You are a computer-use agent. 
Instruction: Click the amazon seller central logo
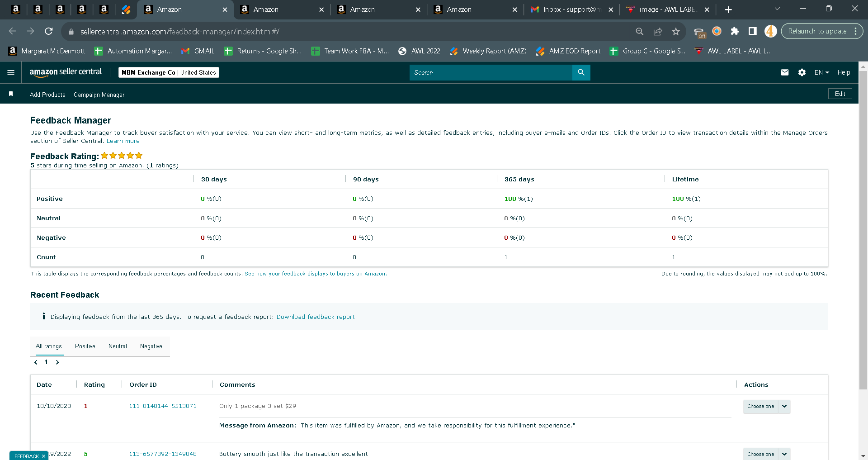[66, 72]
